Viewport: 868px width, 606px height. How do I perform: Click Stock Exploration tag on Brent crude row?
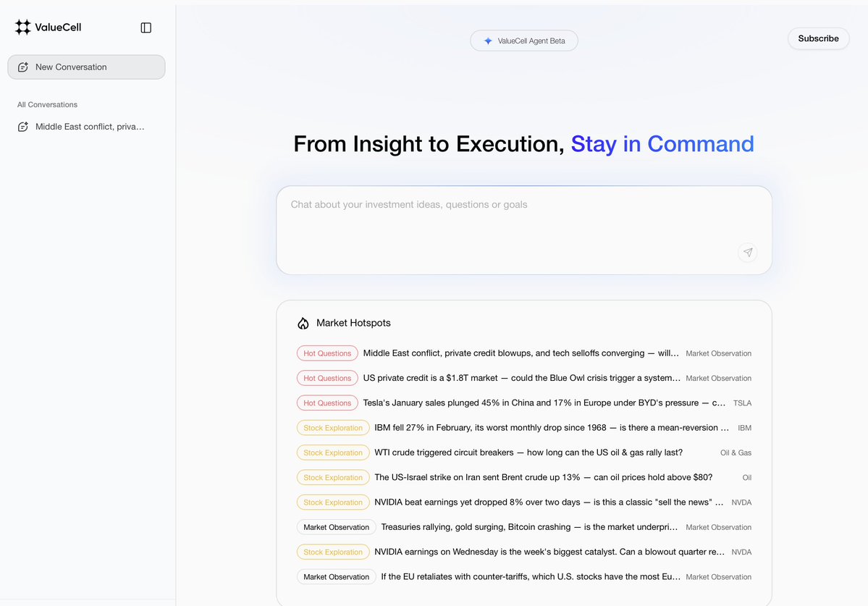(x=333, y=478)
